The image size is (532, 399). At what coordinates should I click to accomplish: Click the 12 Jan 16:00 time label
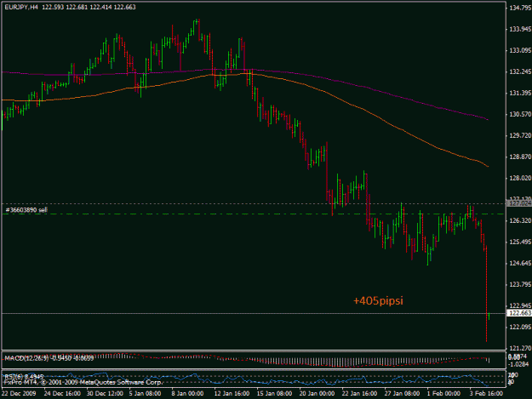232,394
